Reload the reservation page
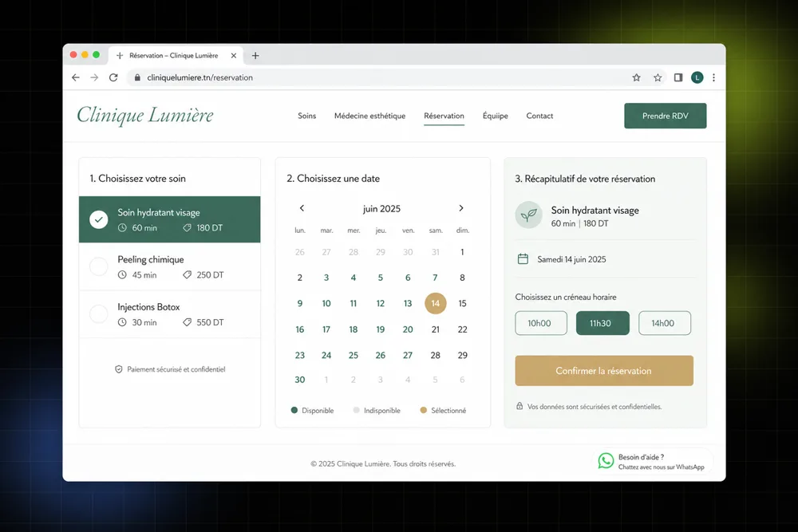 click(113, 77)
